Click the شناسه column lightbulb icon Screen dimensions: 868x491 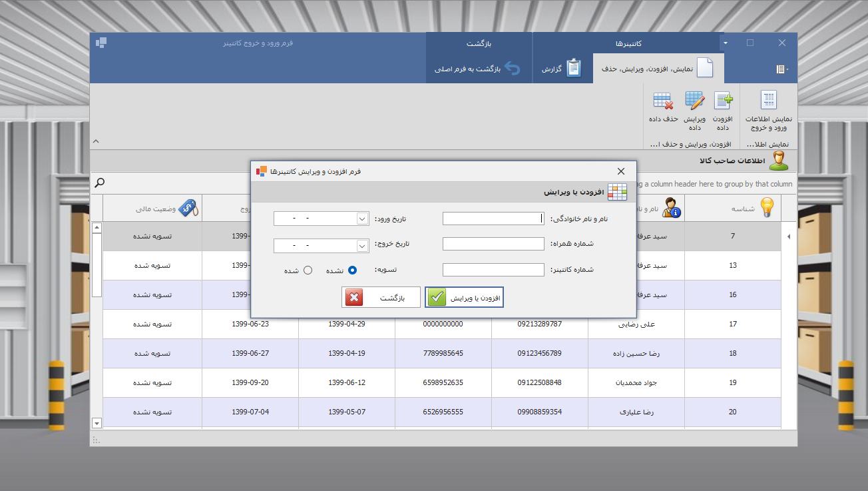pos(767,208)
